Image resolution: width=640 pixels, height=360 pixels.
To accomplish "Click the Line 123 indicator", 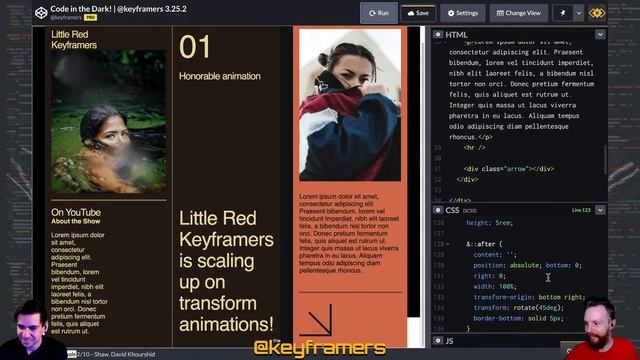I will [581, 210].
